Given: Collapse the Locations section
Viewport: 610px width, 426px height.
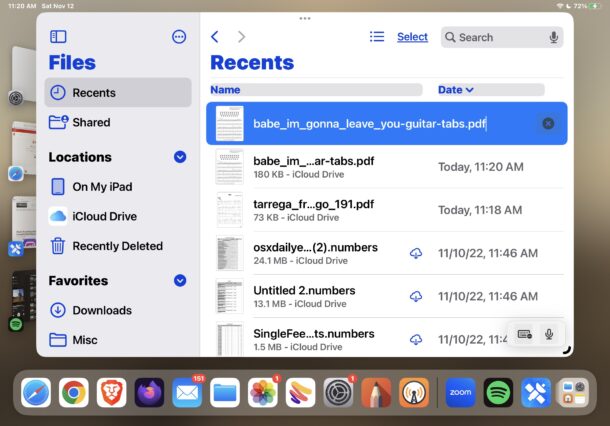Looking at the screenshot, I should (x=180, y=157).
